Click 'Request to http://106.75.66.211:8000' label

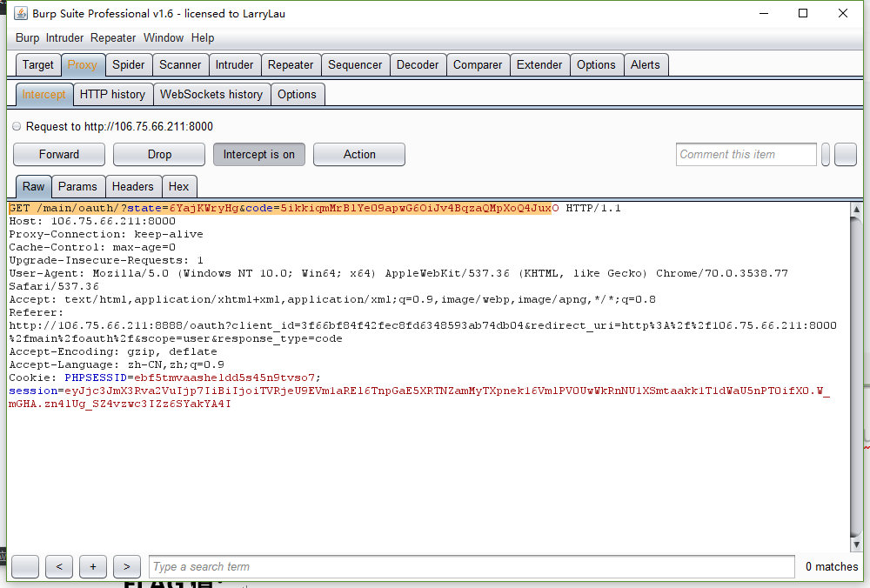[x=119, y=126]
